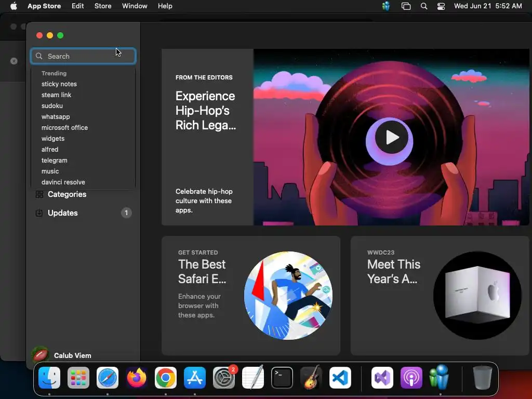
Task: Open the Apple menu
Action: (x=14, y=6)
